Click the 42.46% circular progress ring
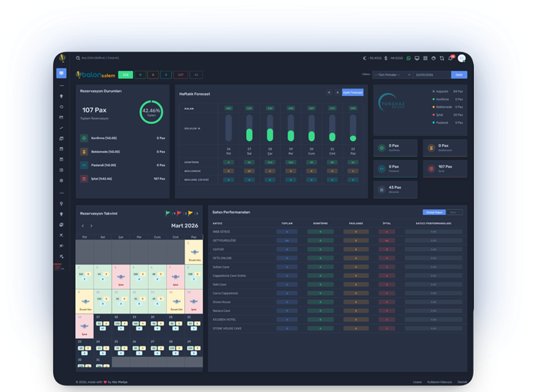The width and height of the screenshot is (548, 392). tap(151, 112)
